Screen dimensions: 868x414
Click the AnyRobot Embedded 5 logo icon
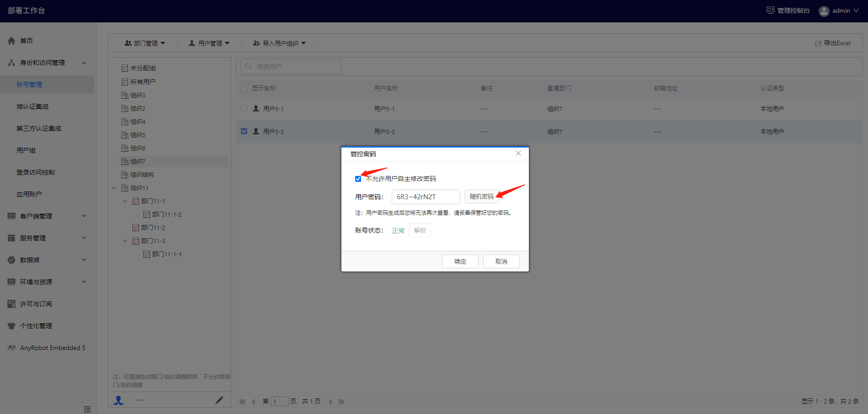(x=11, y=348)
